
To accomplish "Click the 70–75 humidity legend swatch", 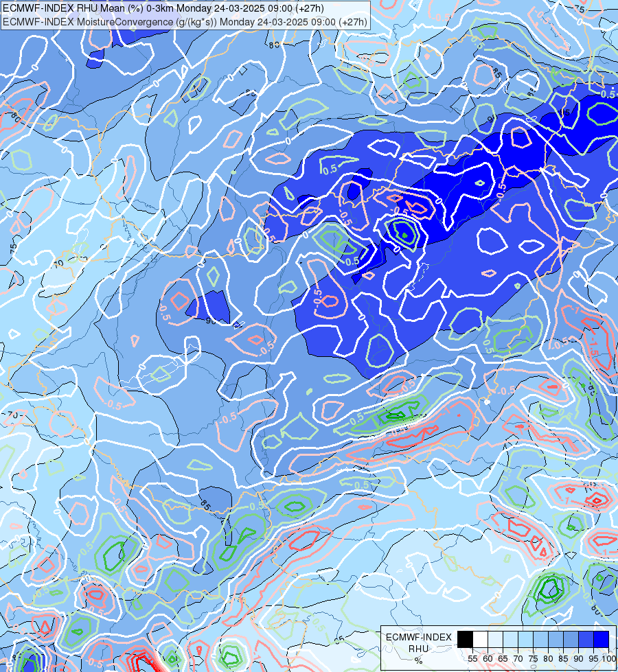I will (x=525, y=639).
